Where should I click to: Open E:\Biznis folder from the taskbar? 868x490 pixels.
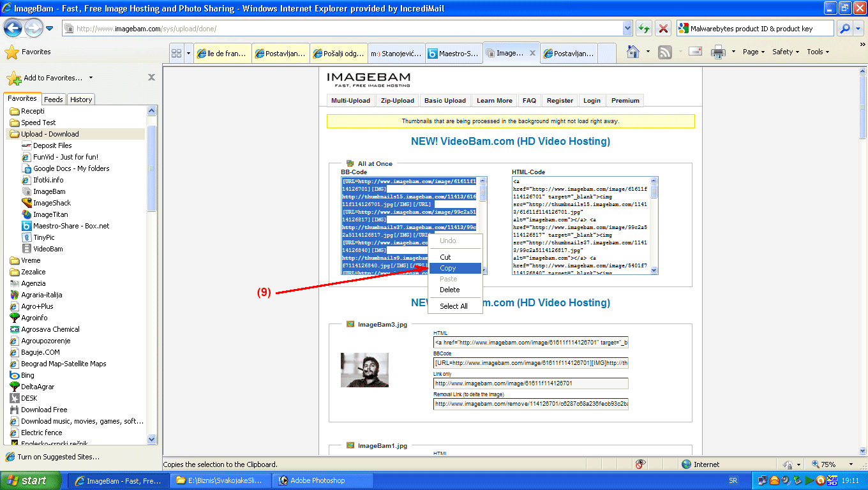[220, 480]
